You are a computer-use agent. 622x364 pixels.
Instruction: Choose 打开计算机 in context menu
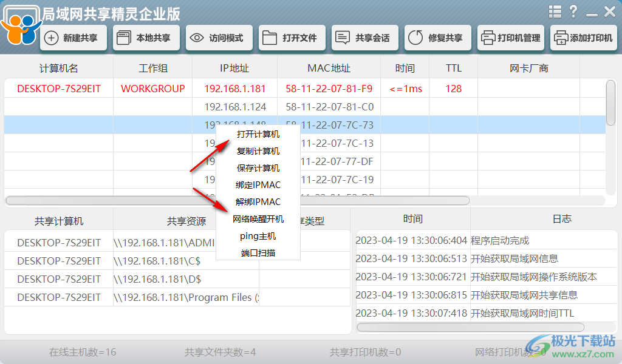pyautogui.click(x=258, y=134)
